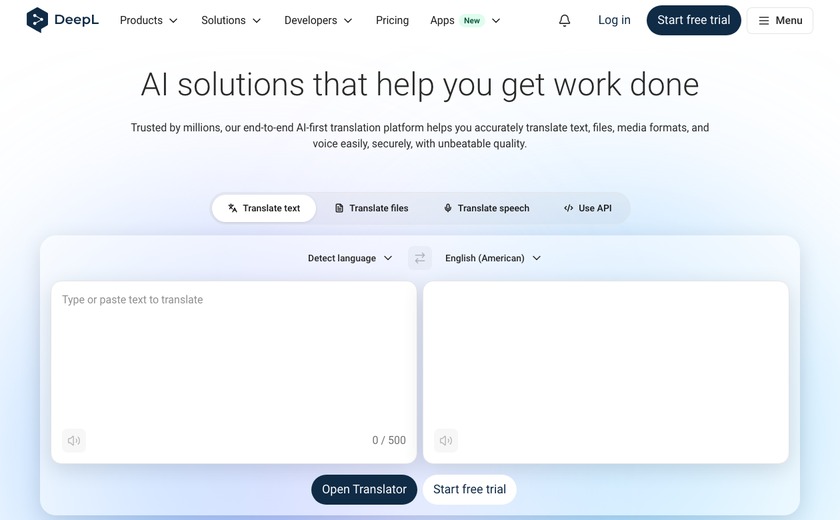Viewport: 840px width, 520px height.
Task: Switch to Translate files tab
Action: point(371,208)
